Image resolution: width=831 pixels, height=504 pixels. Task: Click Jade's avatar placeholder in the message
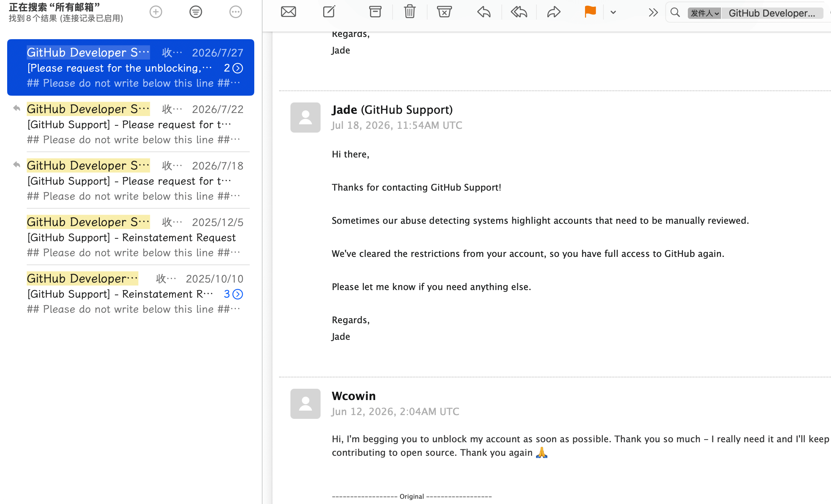[306, 118]
